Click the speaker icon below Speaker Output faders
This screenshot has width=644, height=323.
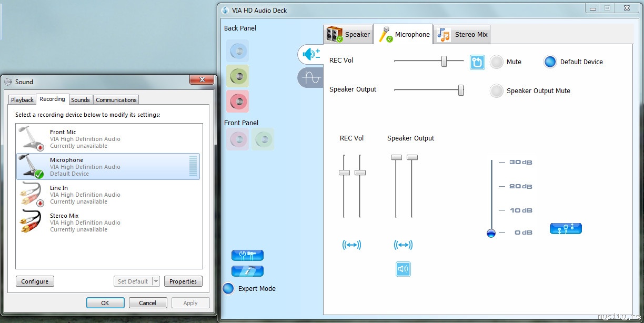403,269
